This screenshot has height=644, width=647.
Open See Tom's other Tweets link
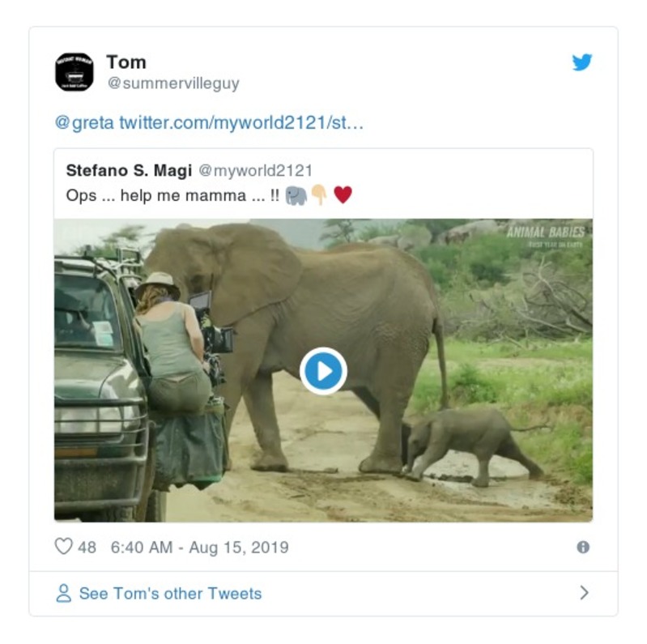tap(170, 594)
